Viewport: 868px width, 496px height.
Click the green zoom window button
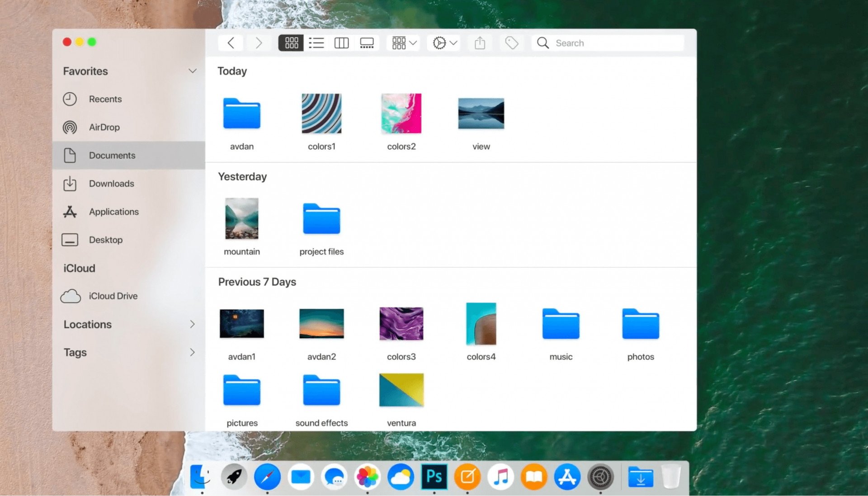pyautogui.click(x=92, y=42)
